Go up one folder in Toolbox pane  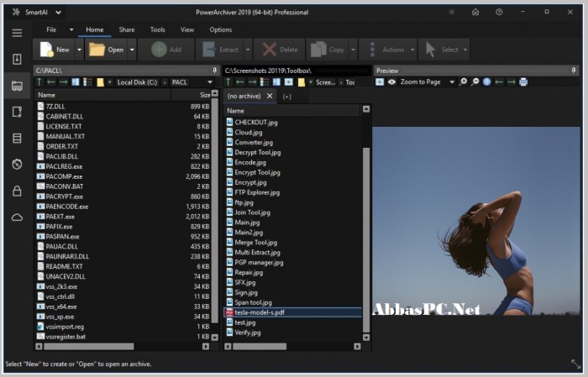pos(228,82)
